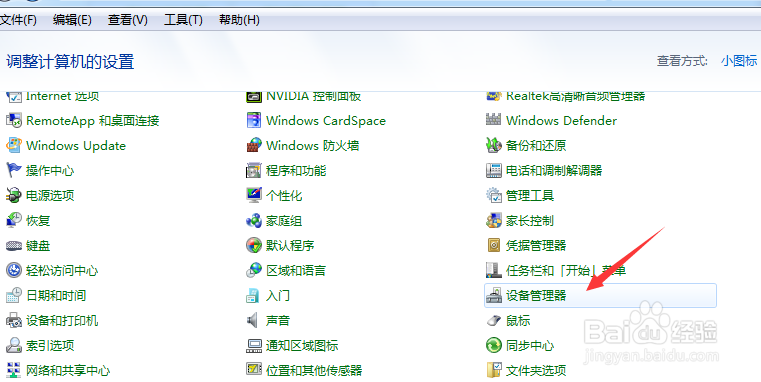
Task: Open the 日期和时间 text link
Action: (56, 296)
